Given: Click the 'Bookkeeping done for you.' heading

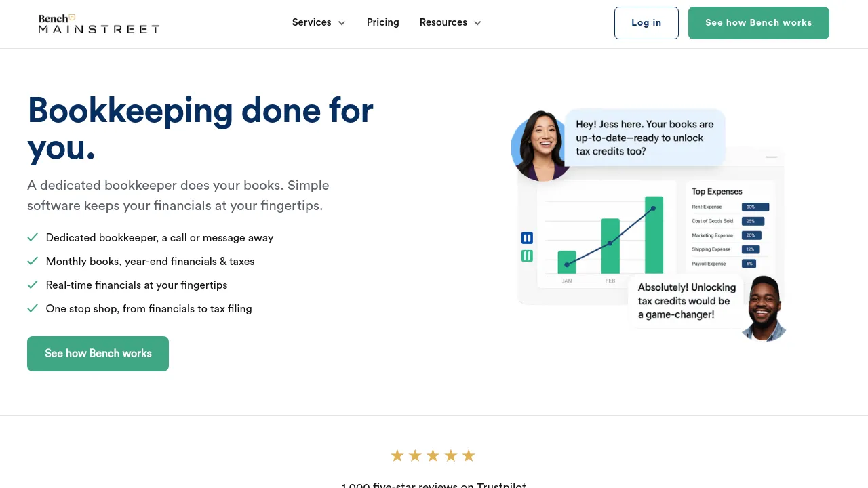Looking at the screenshot, I should [201, 129].
